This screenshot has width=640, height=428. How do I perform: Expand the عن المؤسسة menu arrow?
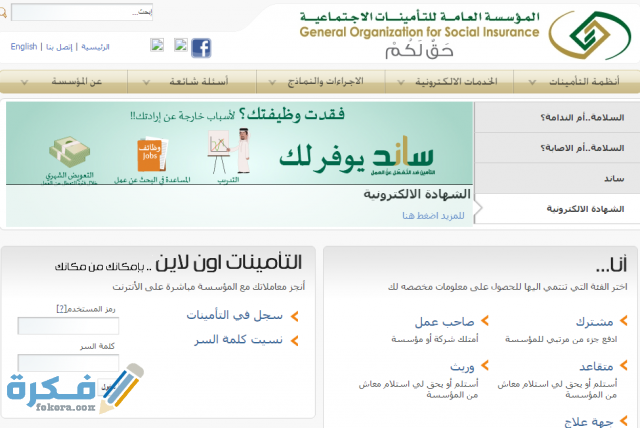[24, 82]
